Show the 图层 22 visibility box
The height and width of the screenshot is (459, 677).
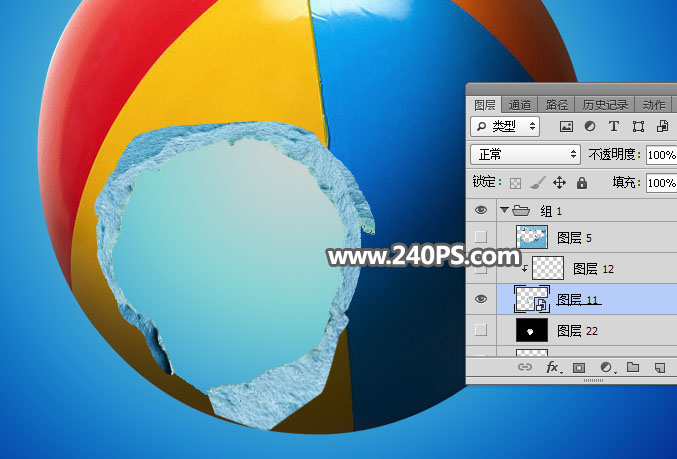(x=481, y=330)
